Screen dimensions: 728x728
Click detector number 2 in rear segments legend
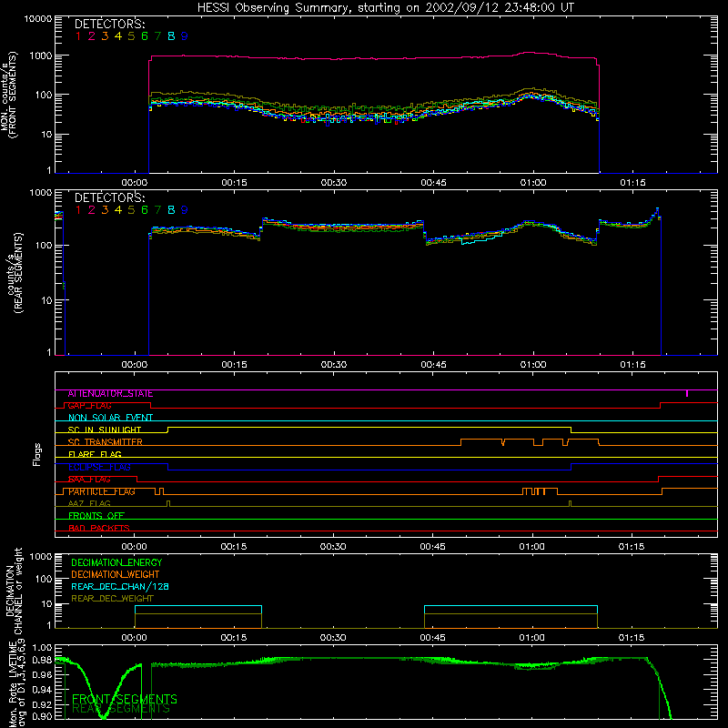[x=92, y=210]
